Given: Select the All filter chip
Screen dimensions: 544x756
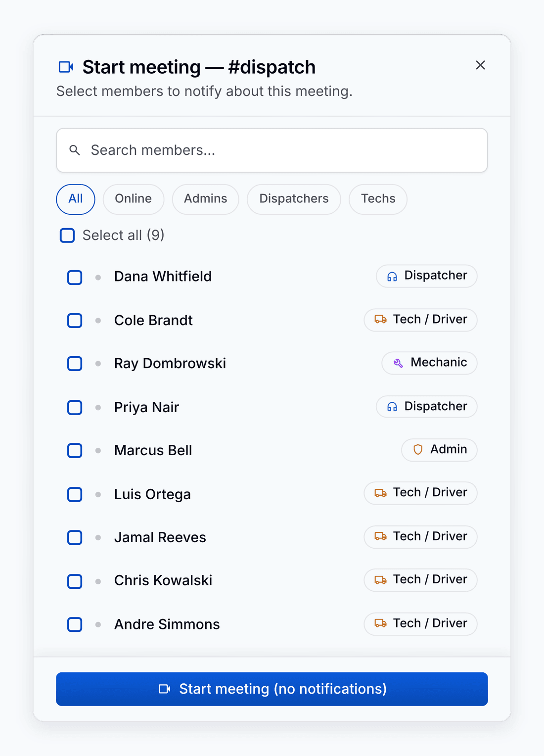Looking at the screenshot, I should tap(76, 199).
